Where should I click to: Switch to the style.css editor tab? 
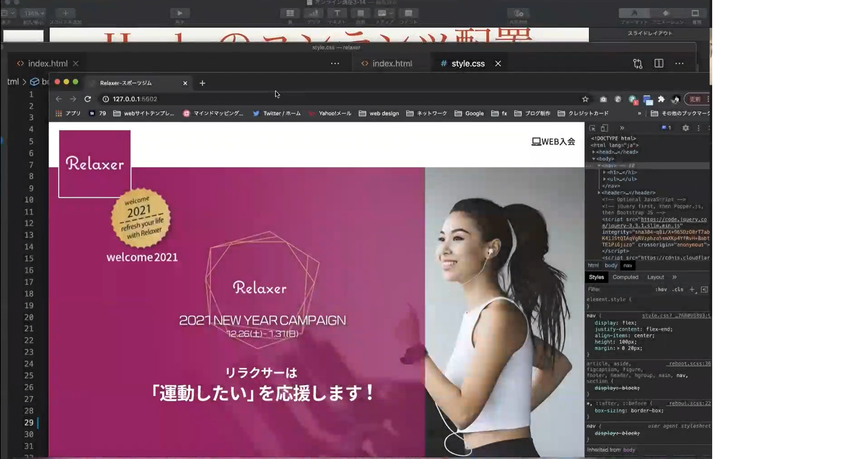[467, 63]
